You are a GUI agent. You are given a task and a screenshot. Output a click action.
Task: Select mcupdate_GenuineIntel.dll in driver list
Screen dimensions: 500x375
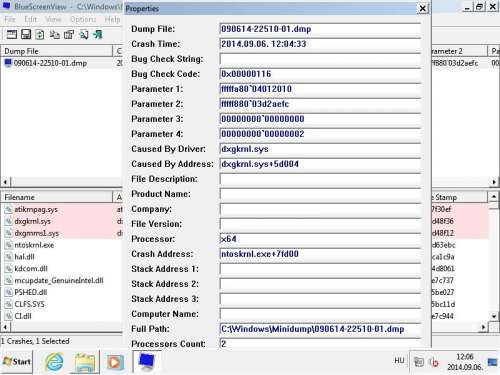pos(59,280)
